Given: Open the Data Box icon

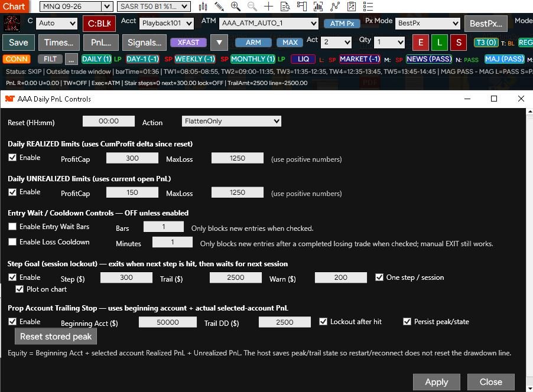Looking at the screenshot, I should point(285,6).
